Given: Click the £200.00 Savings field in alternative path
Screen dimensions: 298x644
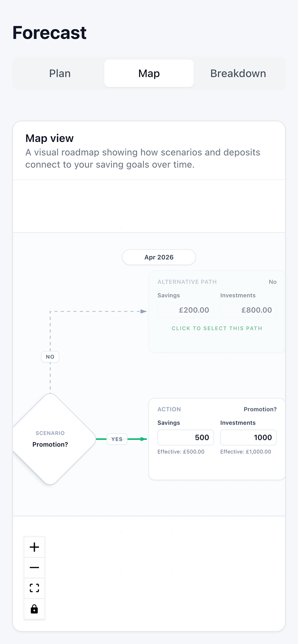Looking at the screenshot, I should pyautogui.click(x=185, y=310).
